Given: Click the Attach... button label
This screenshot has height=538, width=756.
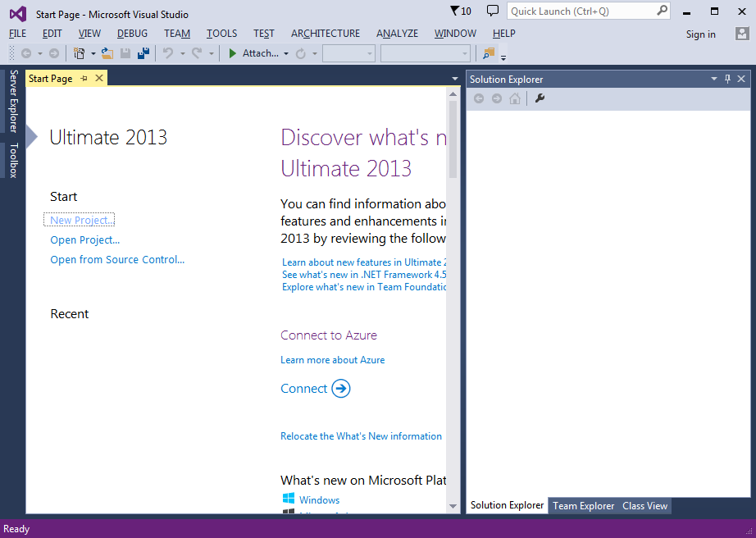Looking at the screenshot, I should click(261, 53).
